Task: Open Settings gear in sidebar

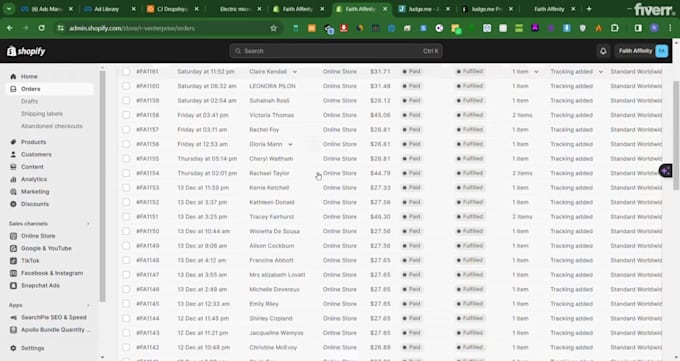Action: (13, 348)
